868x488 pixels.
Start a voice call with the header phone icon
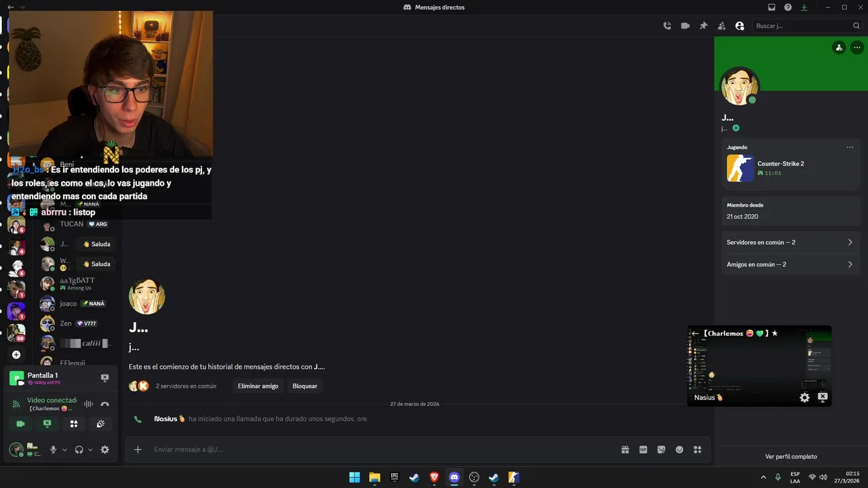[x=667, y=26]
